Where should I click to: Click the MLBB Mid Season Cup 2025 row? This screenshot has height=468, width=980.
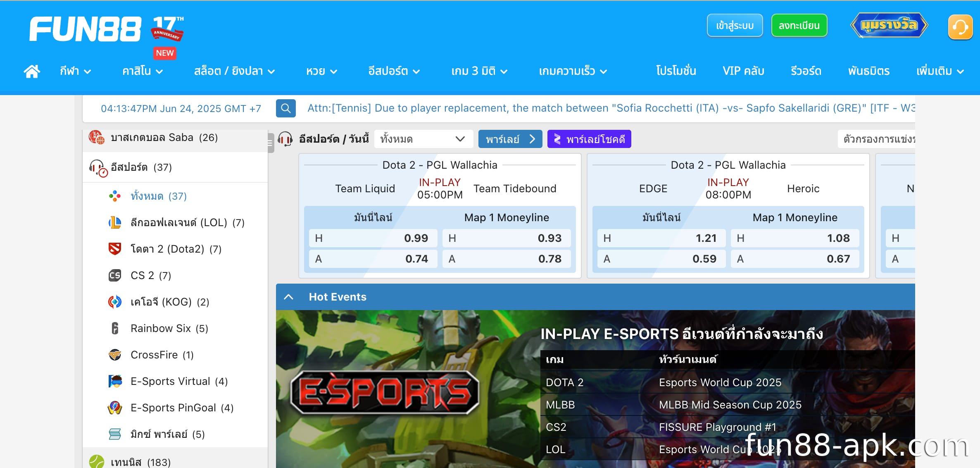click(x=728, y=405)
